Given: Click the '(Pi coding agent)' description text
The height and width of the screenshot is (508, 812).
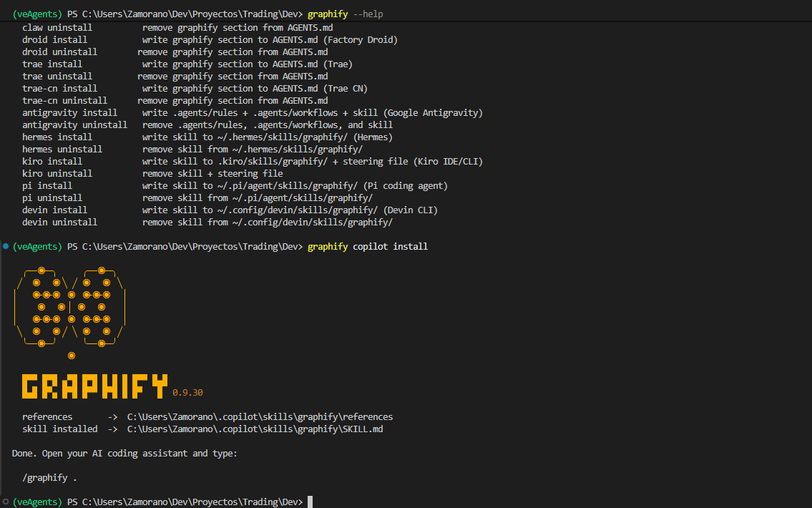Looking at the screenshot, I should [x=406, y=186].
